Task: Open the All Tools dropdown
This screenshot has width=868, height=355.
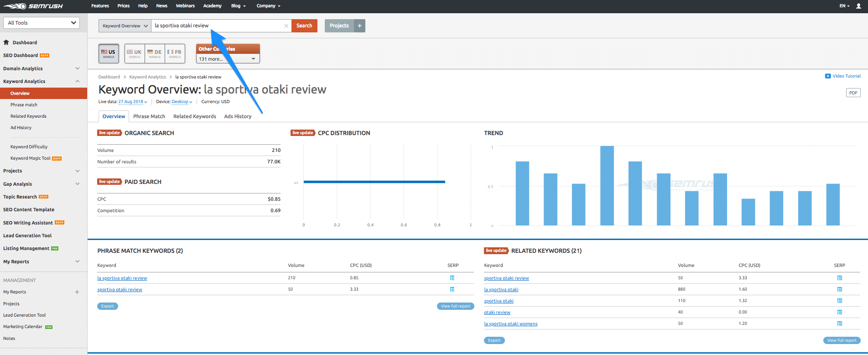Action: pos(42,23)
